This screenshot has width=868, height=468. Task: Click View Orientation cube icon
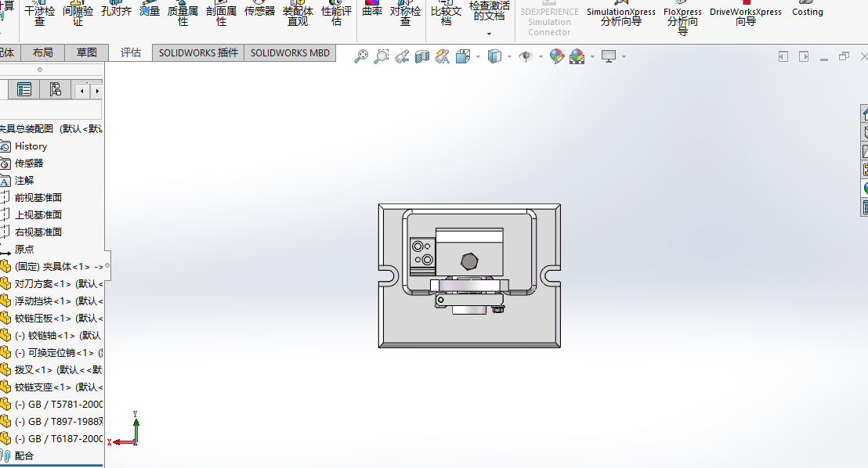pyautogui.click(x=463, y=56)
